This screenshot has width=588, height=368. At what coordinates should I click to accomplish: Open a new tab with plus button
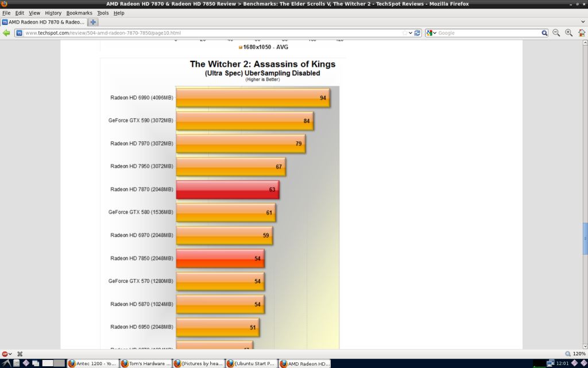tap(93, 22)
